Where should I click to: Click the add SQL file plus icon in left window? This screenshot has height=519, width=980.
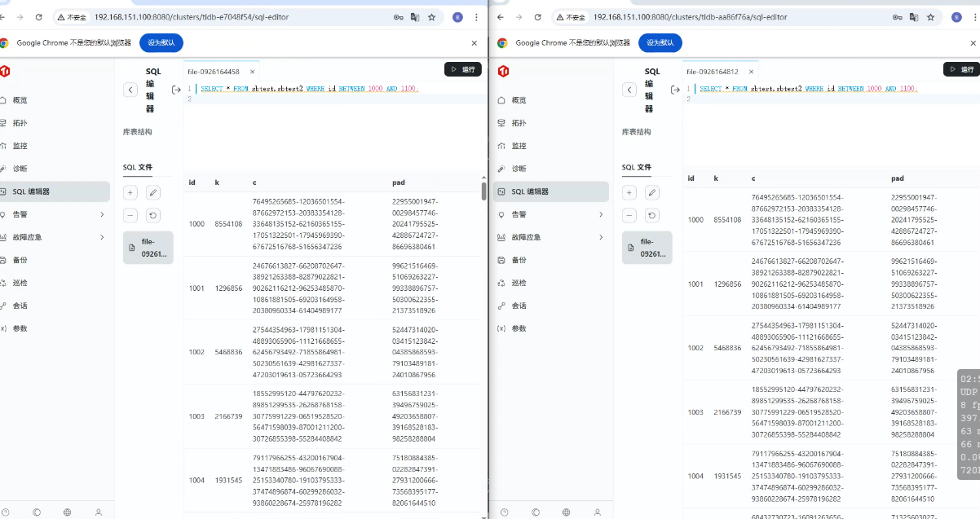tap(130, 192)
